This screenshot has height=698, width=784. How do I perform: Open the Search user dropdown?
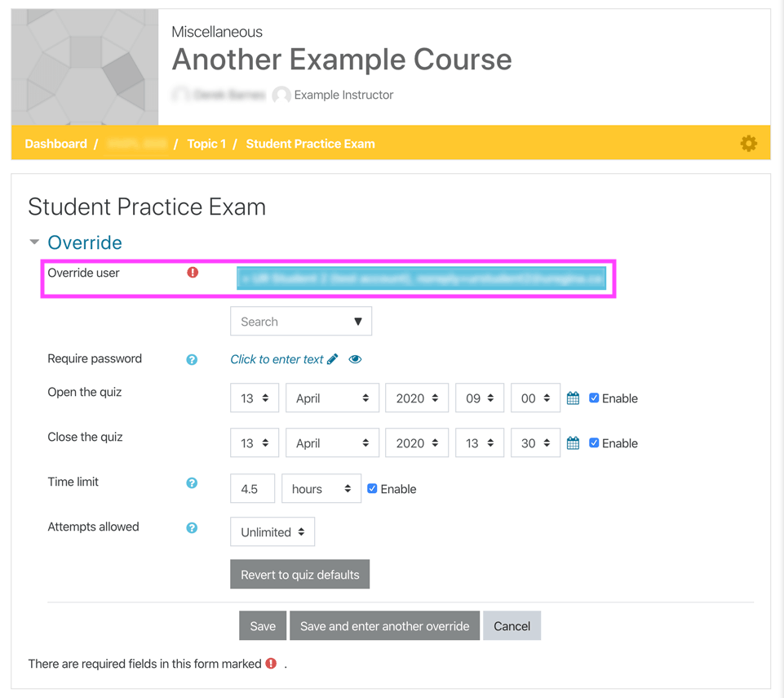tap(300, 321)
